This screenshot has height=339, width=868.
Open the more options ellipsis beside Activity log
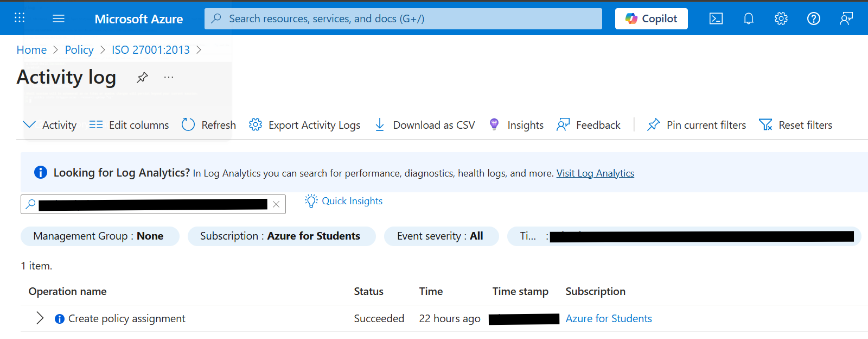(169, 77)
